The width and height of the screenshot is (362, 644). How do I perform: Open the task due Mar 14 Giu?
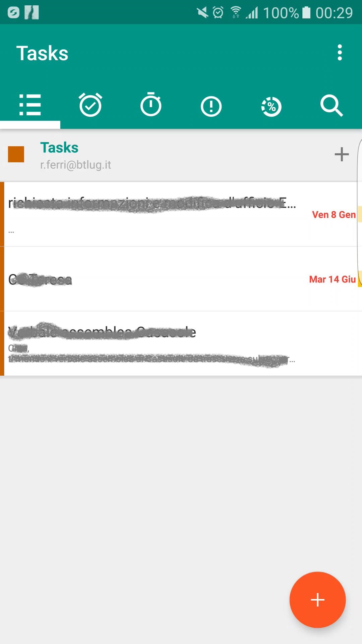coord(181,279)
